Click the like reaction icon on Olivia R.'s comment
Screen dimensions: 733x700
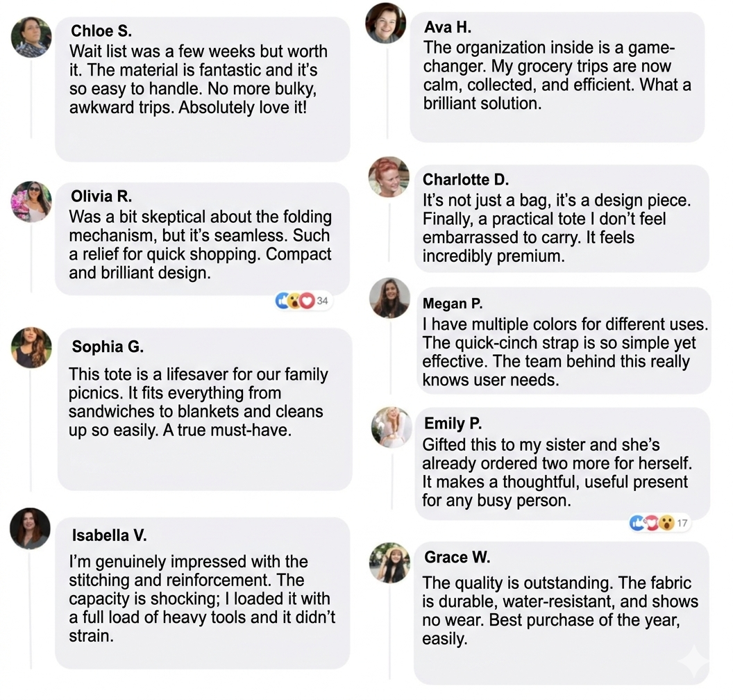[282, 301]
